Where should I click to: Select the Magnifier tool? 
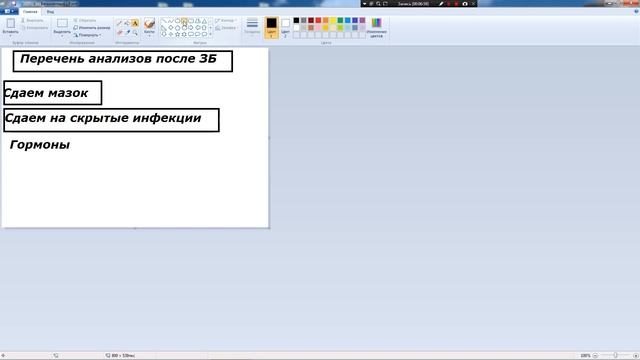[x=135, y=32]
